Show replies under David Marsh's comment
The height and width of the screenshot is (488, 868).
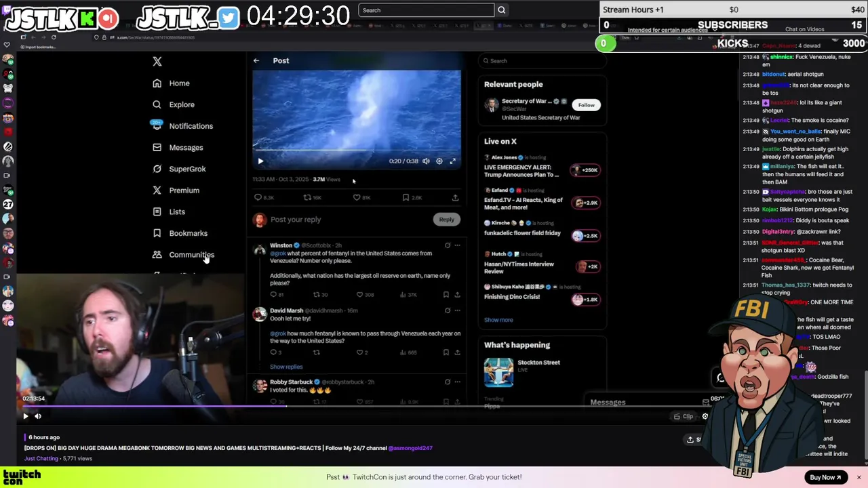click(x=286, y=367)
